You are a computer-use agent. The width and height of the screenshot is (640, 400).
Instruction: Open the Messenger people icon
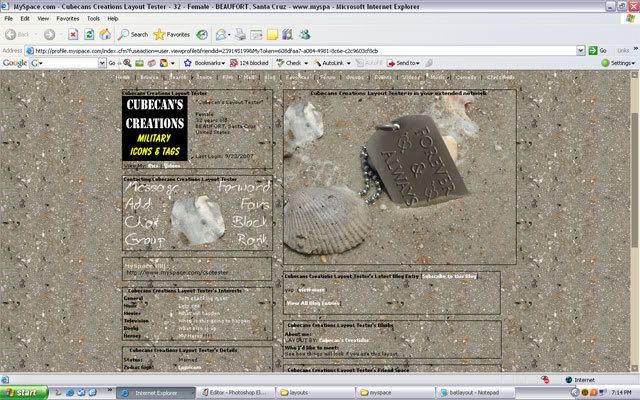(x=304, y=35)
